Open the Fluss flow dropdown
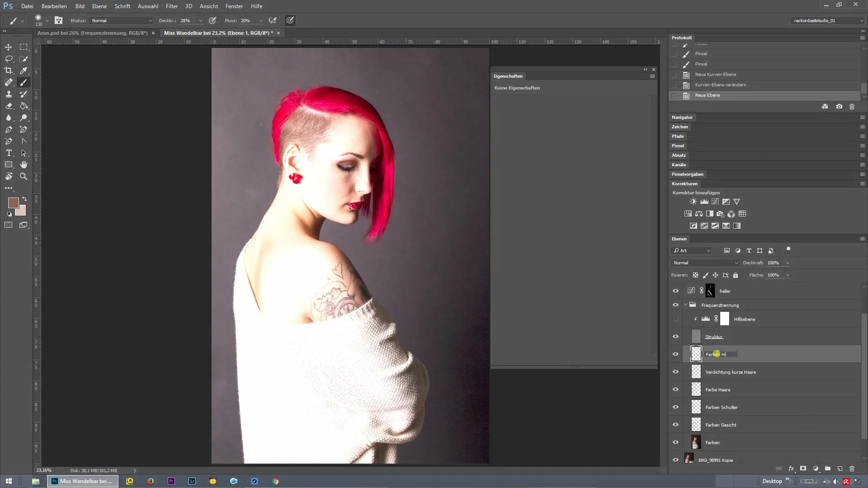The width and height of the screenshot is (868, 488). [x=261, y=21]
